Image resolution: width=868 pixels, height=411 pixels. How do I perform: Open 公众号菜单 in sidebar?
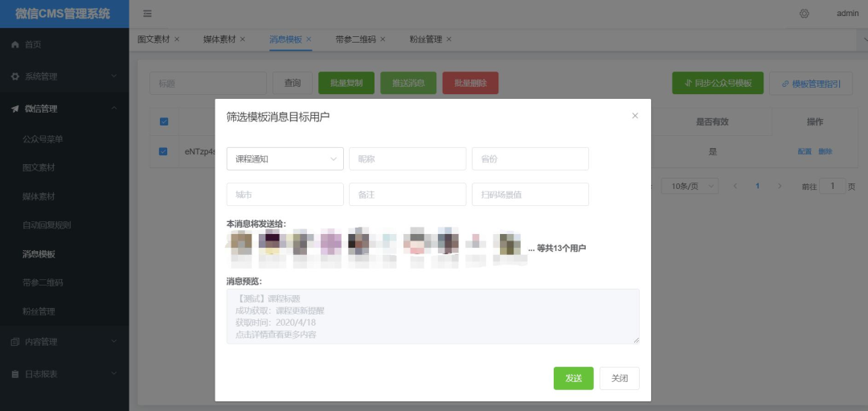pyautogui.click(x=64, y=139)
